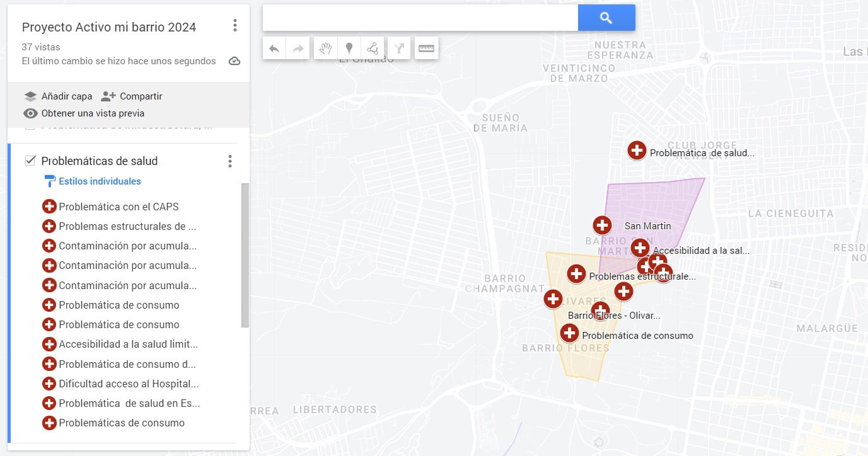Image resolution: width=868 pixels, height=456 pixels.
Task: Click the Añadir capa layers icon
Action: (30, 96)
